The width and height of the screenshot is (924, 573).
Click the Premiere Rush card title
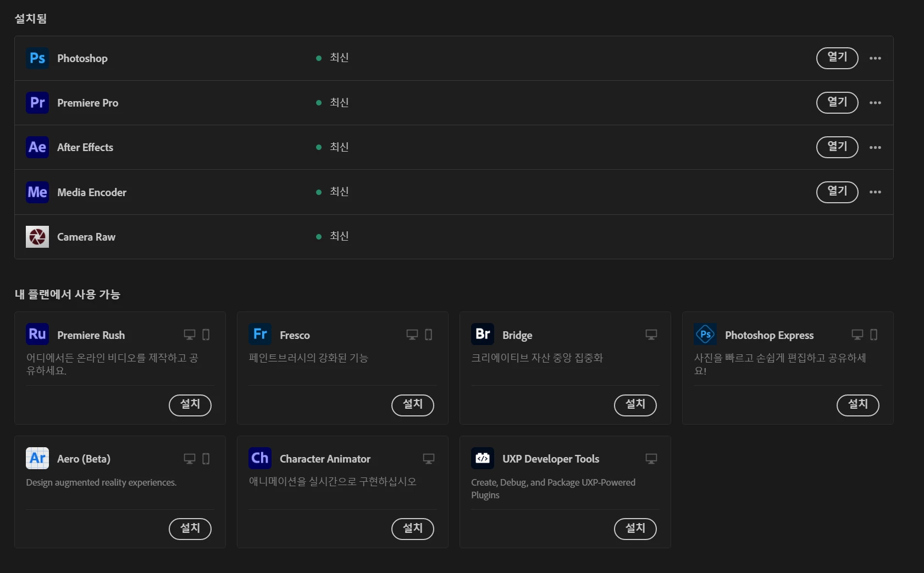coord(91,336)
